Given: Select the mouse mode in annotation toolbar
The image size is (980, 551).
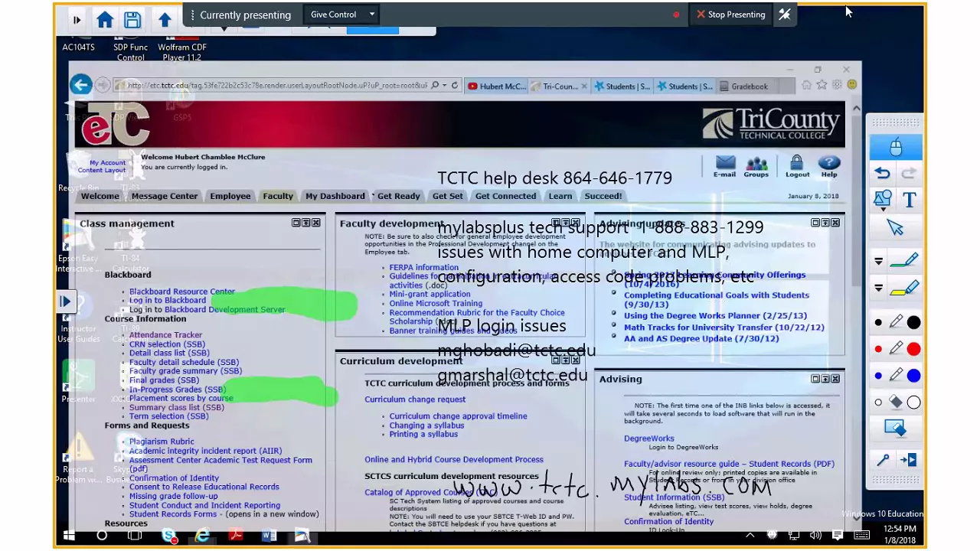Looking at the screenshot, I should (895, 147).
